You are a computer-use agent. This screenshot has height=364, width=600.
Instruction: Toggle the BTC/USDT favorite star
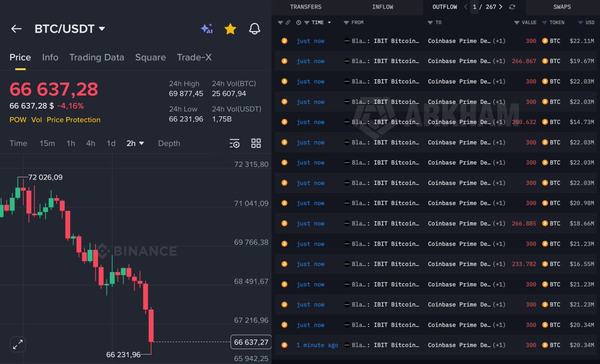230,29
